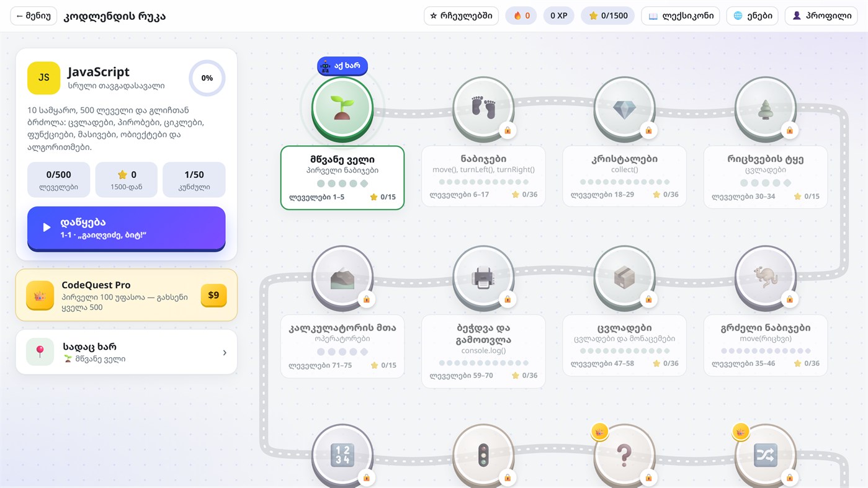Open the traffic light world icon

pos(483,456)
